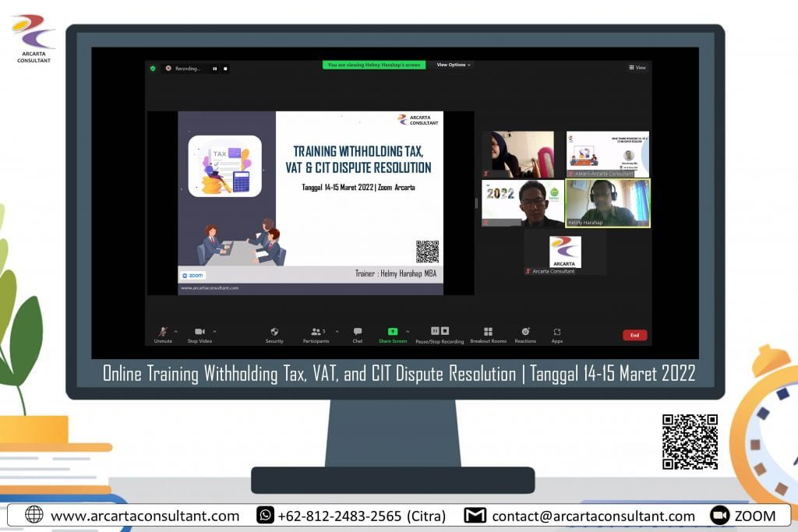Open the View Options dropdown
The image size is (798, 532).
tap(454, 65)
